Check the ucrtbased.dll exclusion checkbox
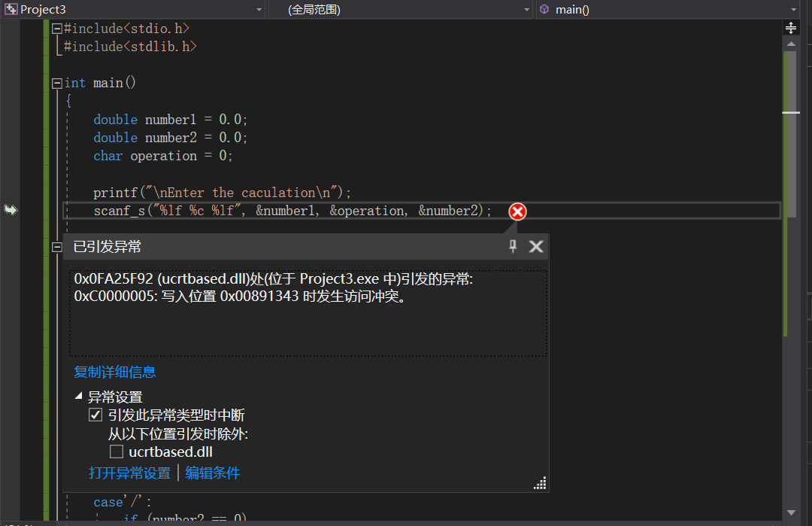 [117, 452]
